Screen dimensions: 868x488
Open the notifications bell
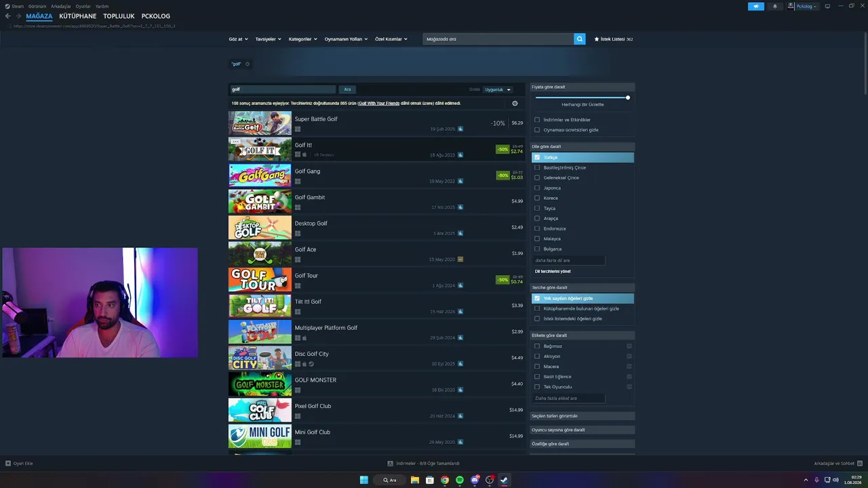pos(775,6)
